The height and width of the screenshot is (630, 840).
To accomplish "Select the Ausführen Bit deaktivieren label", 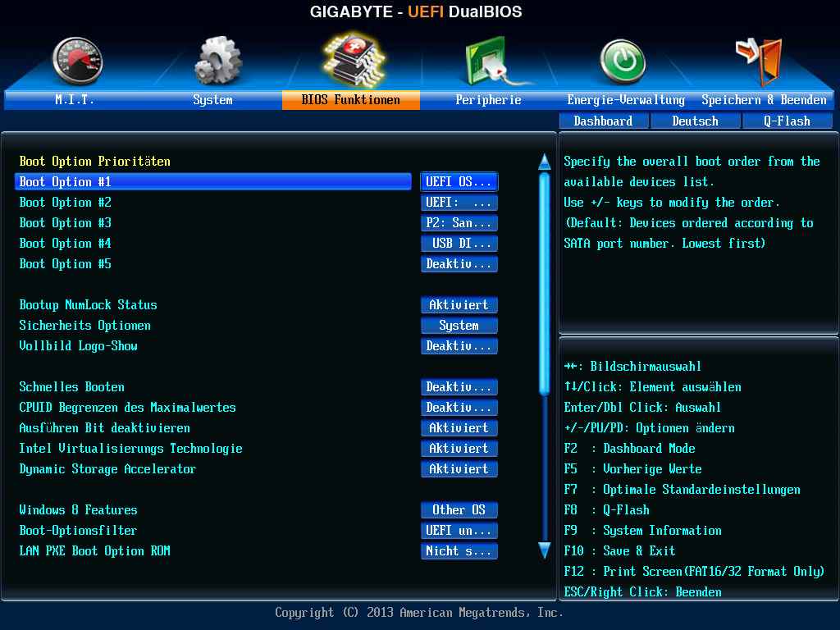I will coord(104,427).
